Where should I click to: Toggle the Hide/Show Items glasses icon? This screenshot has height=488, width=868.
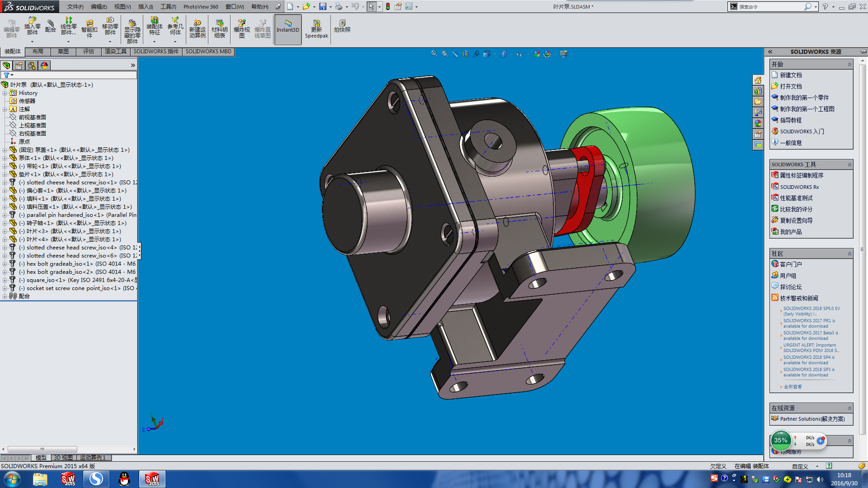click(x=519, y=54)
